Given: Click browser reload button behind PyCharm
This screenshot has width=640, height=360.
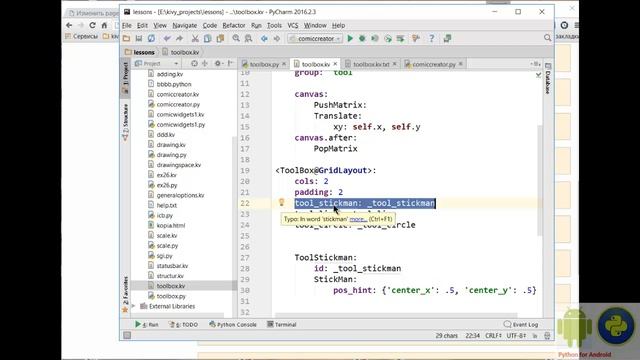Looking at the screenshot, I should tap(93, 25).
